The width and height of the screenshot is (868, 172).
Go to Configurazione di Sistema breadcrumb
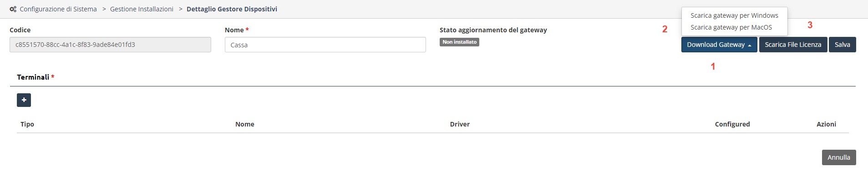(x=58, y=9)
